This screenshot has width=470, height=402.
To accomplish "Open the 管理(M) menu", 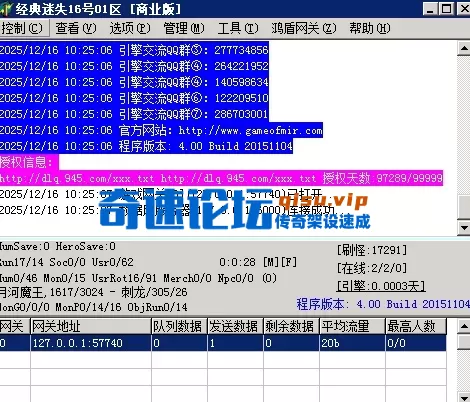I will (x=184, y=28).
